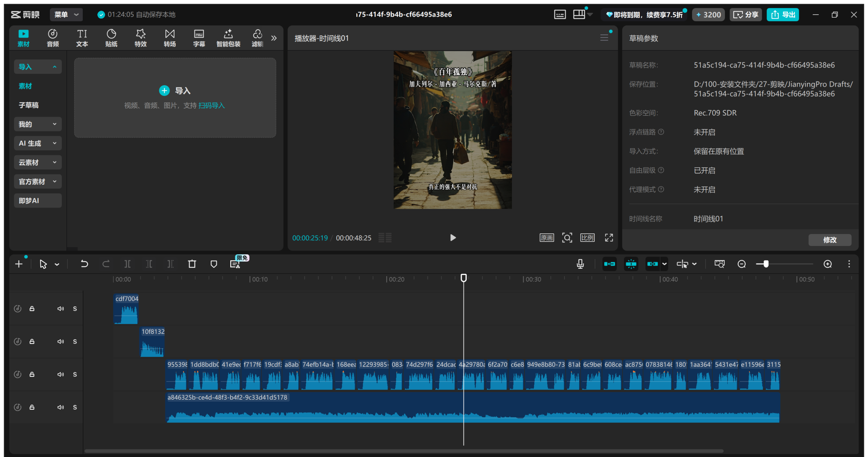This screenshot has height=457, width=868.
Task: Click the 扫码导入 link
Action: [x=211, y=106]
